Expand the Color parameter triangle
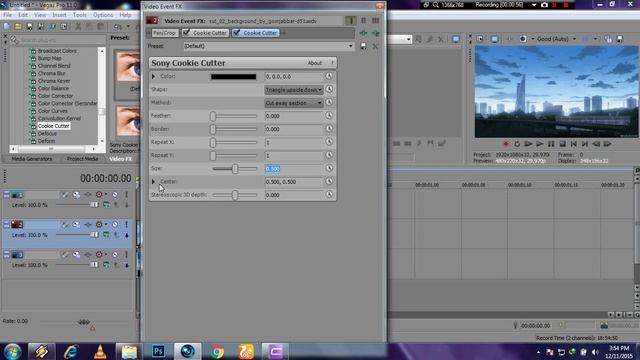Image resolution: width=640 pixels, height=360 pixels. pos(153,76)
